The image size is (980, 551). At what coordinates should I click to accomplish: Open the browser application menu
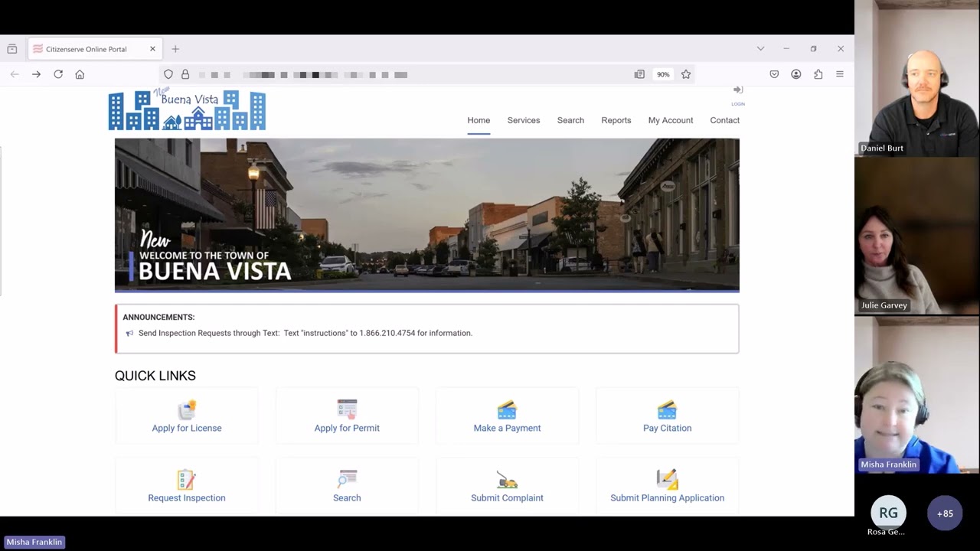[x=840, y=74]
